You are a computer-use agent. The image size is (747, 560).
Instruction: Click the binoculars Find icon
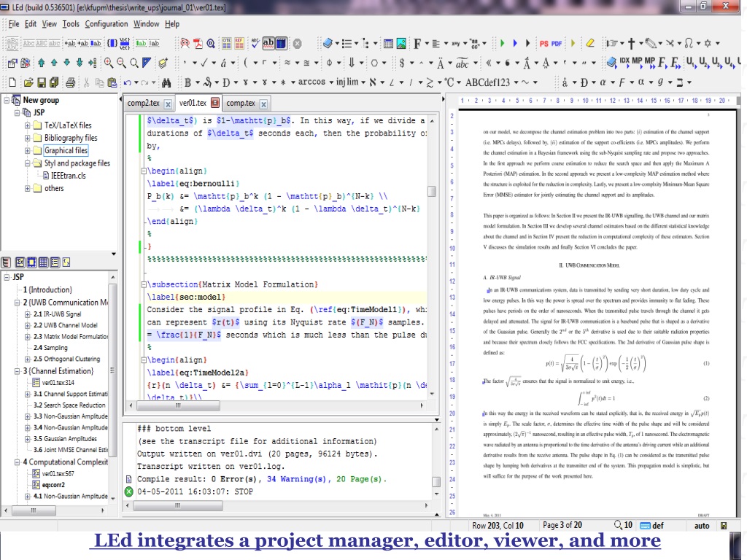[166, 82]
